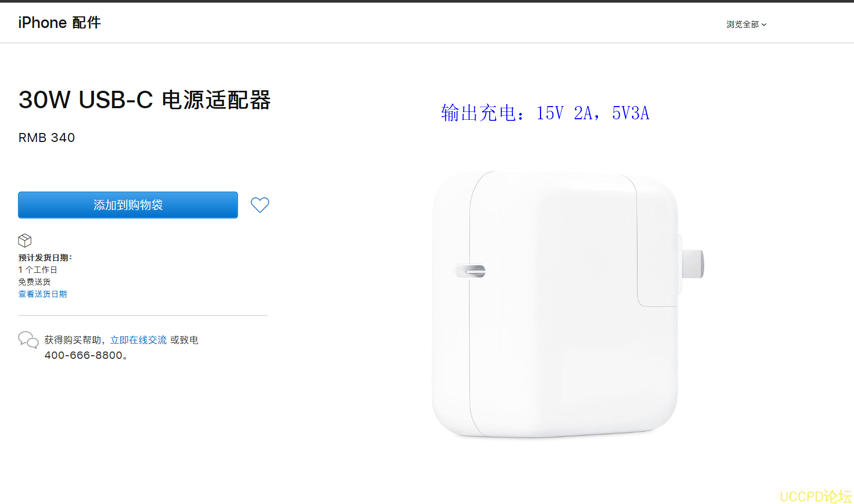This screenshot has height=504, width=854.
Task: Click the blue 输出充电 annotation text
Action: pyautogui.click(x=545, y=113)
